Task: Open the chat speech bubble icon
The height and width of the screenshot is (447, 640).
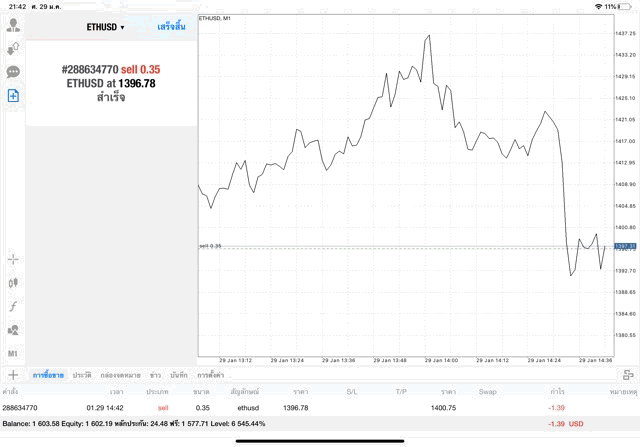Action: (13, 72)
